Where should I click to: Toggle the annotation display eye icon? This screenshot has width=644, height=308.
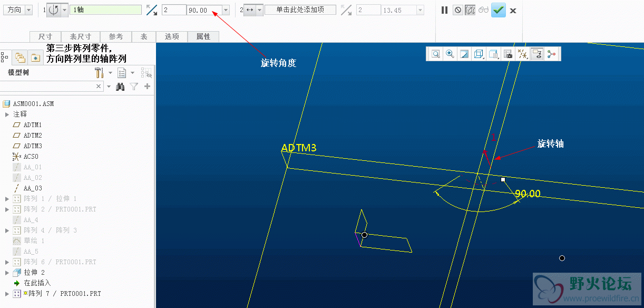tap(537, 54)
